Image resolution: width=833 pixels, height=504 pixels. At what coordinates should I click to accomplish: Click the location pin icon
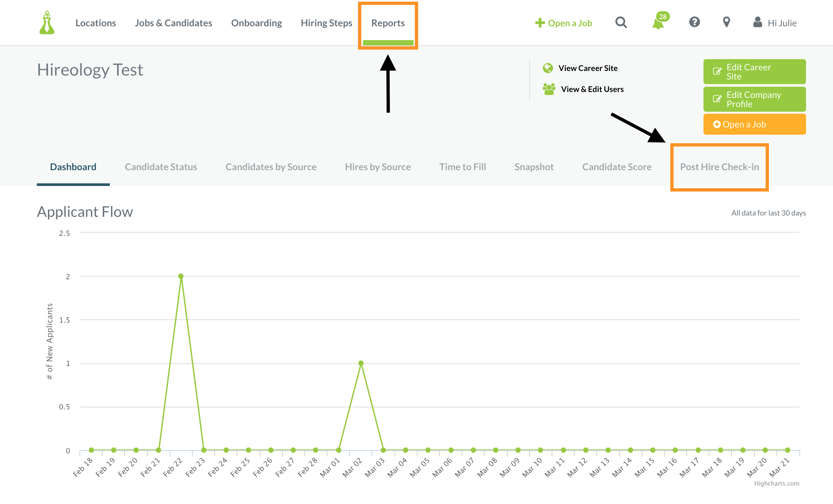click(x=726, y=22)
